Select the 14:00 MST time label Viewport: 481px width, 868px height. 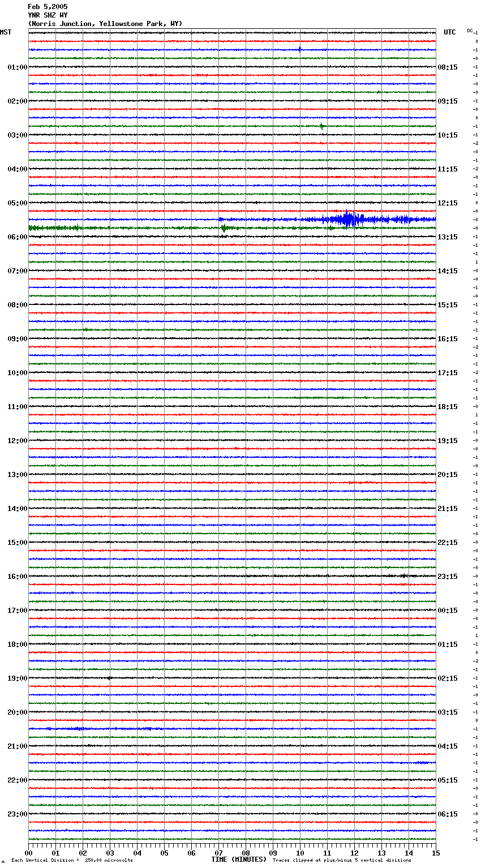pyautogui.click(x=18, y=509)
